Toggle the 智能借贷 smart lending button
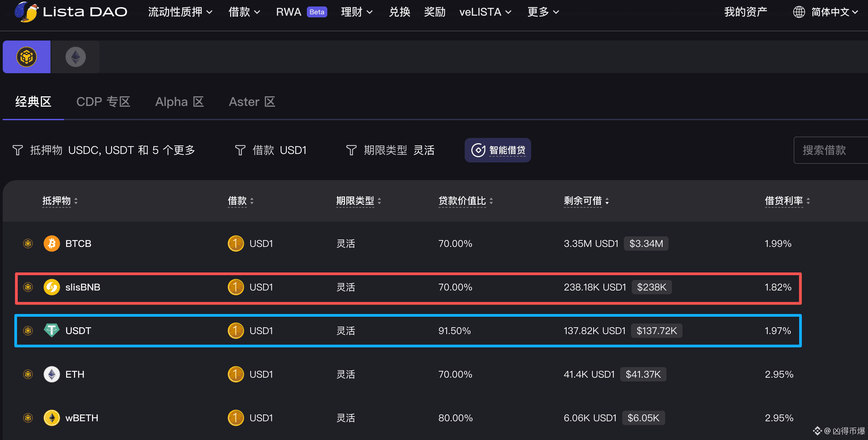The height and width of the screenshot is (440, 868). (497, 150)
